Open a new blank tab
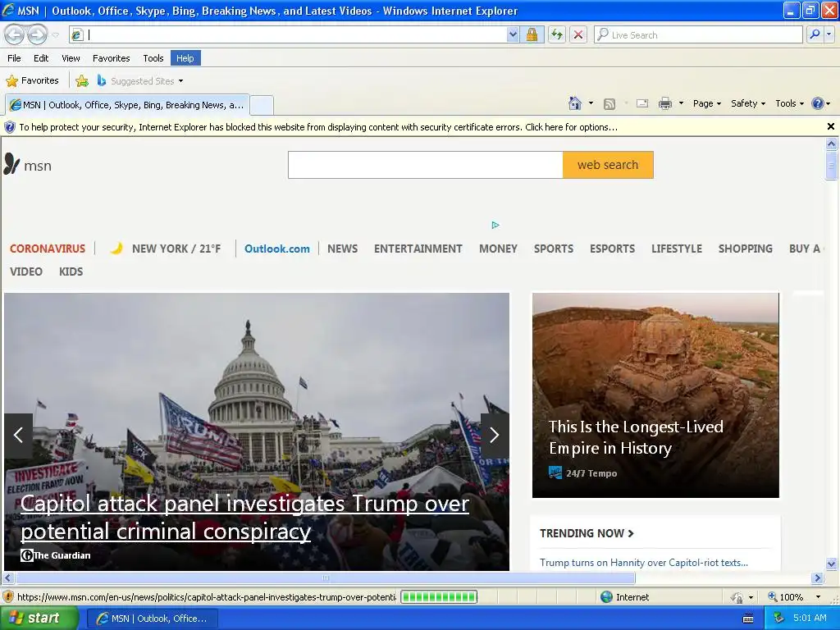Screen dimensions: 840x630 262,105
